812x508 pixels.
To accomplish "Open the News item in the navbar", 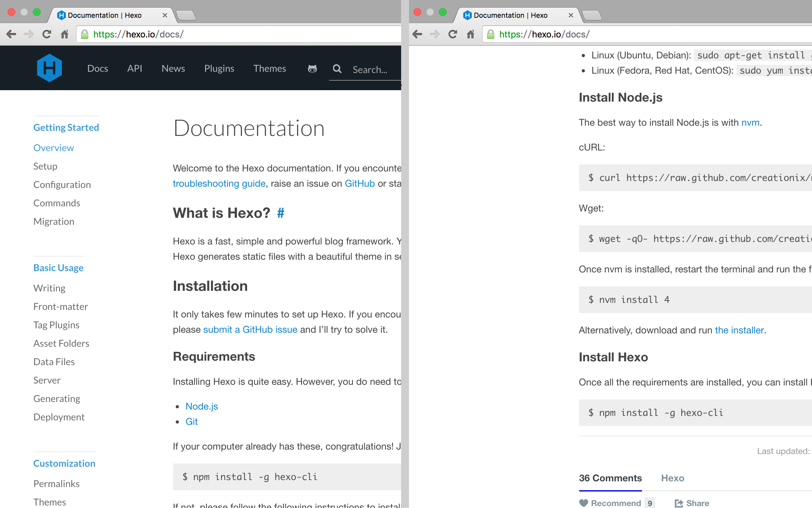I will point(173,69).
